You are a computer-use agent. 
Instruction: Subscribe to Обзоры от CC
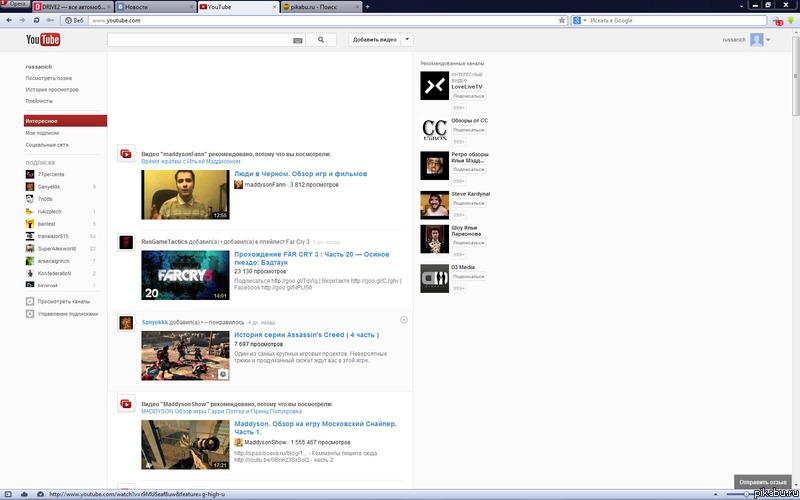(468, 130)
